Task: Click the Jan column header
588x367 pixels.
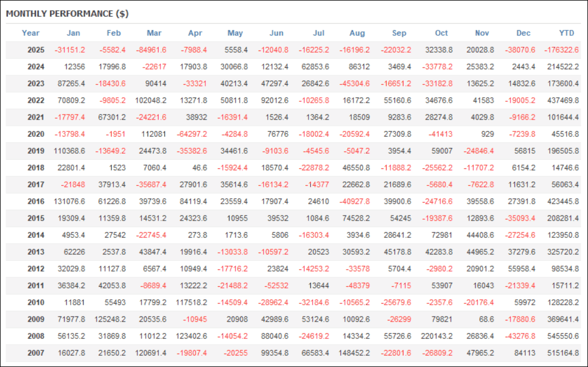Action: pyautogui.click(x=73, y=33)
